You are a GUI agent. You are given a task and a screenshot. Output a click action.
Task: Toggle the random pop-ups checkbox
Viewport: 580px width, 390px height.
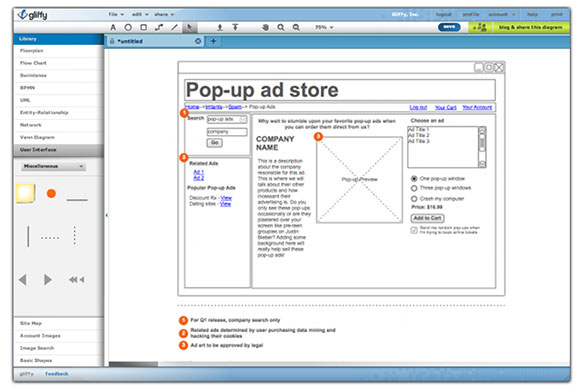tap(414, 230)
